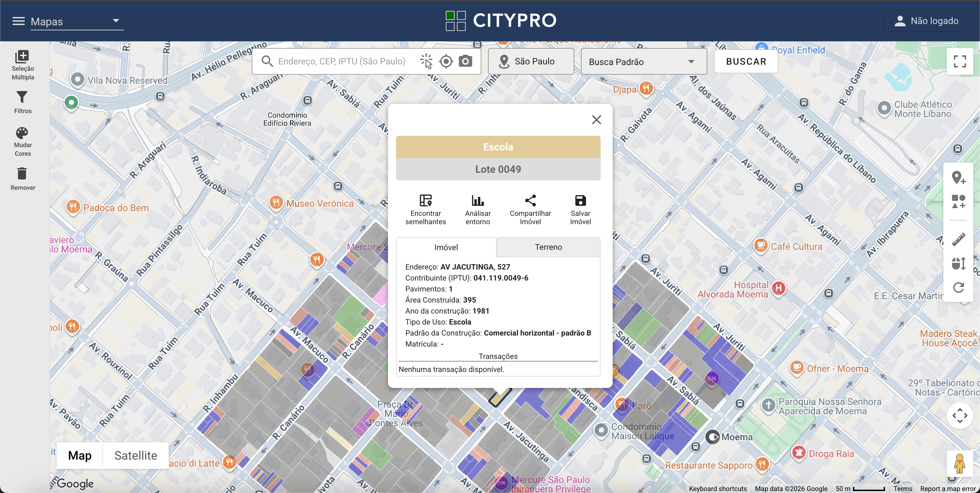Click Compartilhar Imóvel share icon
This screenshot has height=493, width=980.
530,209
